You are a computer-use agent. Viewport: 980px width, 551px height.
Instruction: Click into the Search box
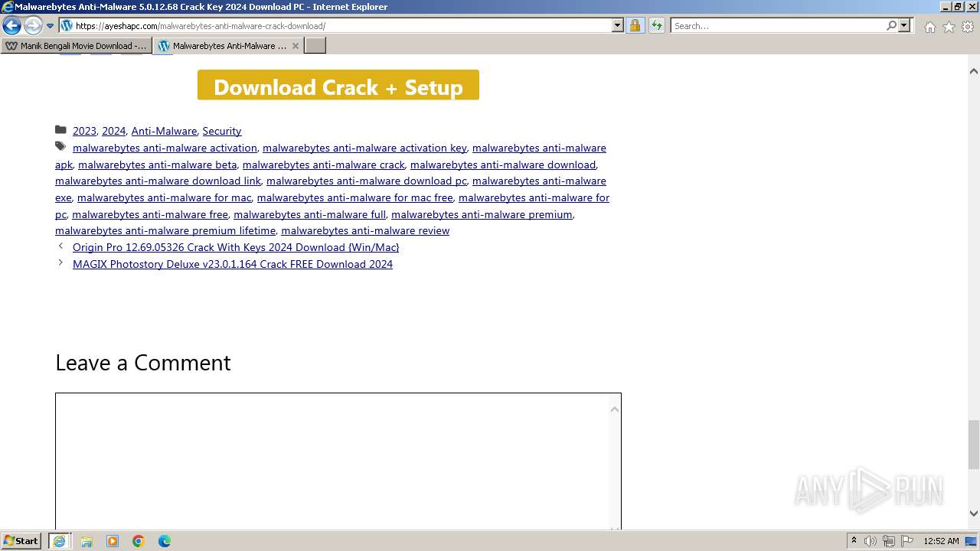778,26
